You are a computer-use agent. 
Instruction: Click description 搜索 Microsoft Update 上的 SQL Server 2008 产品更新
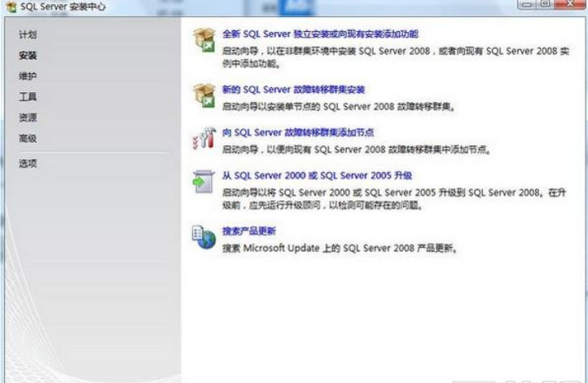click(x=340, y=249)
